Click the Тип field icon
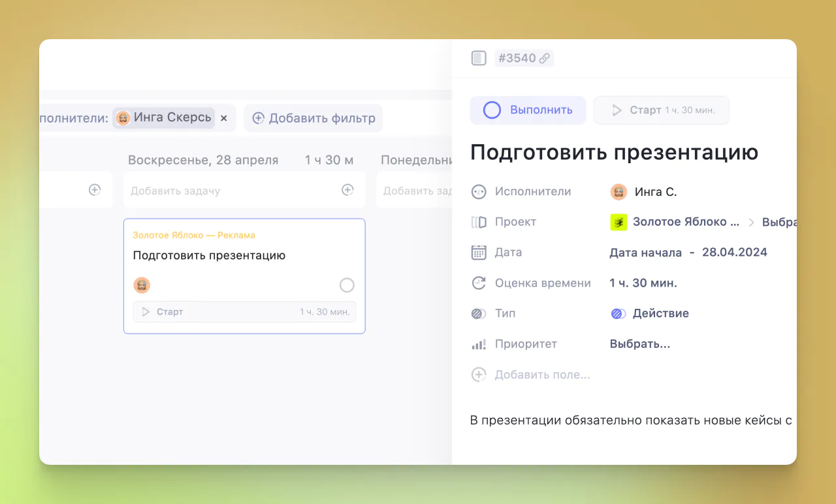 479,313
